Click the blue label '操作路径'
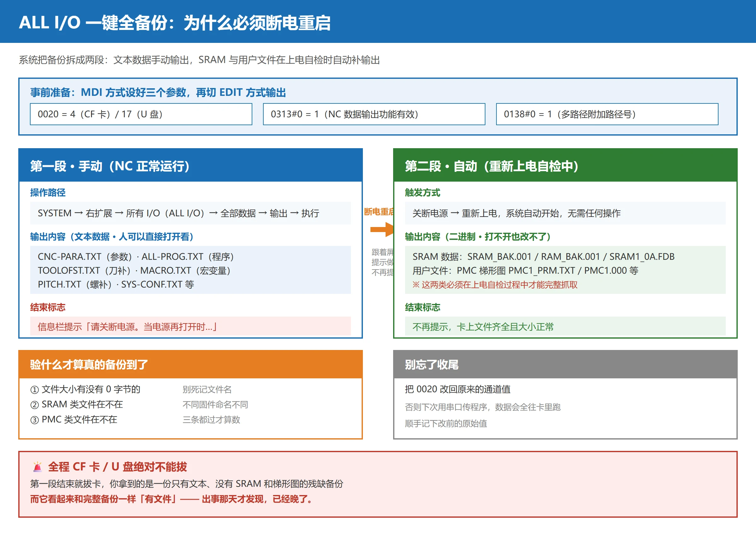 click(x=48, y=192)
